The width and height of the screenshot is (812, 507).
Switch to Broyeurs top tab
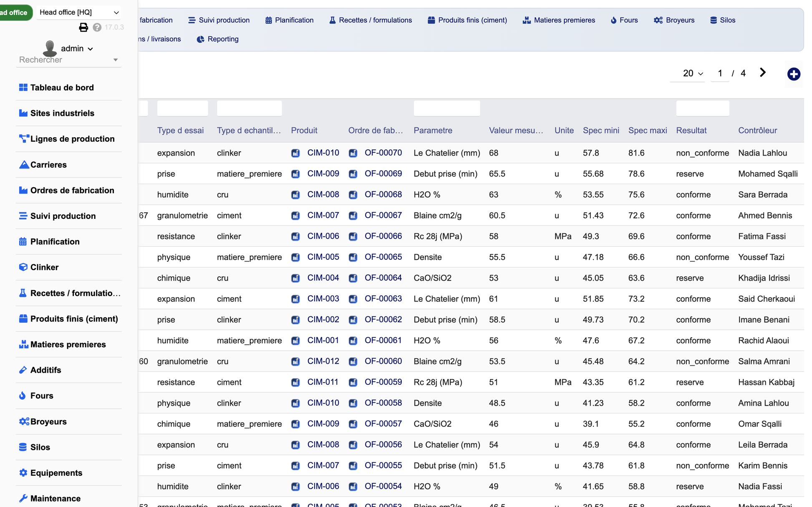(674, 20)
